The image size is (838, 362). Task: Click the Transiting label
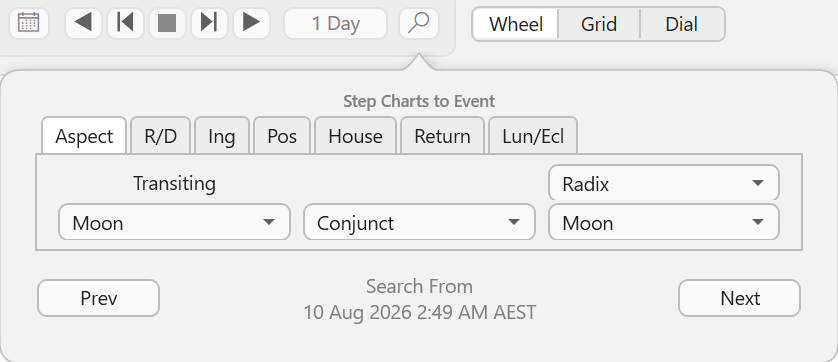point(174,183)
